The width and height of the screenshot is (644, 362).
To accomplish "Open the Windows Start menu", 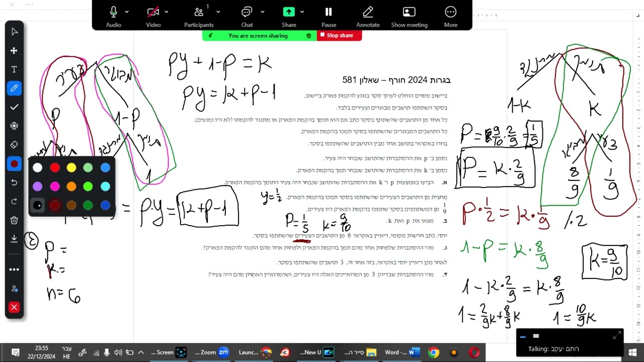I will [632, 352].
